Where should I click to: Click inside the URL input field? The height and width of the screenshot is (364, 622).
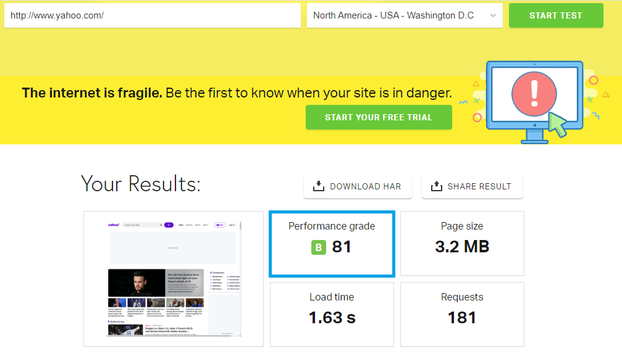coord(152,15)
